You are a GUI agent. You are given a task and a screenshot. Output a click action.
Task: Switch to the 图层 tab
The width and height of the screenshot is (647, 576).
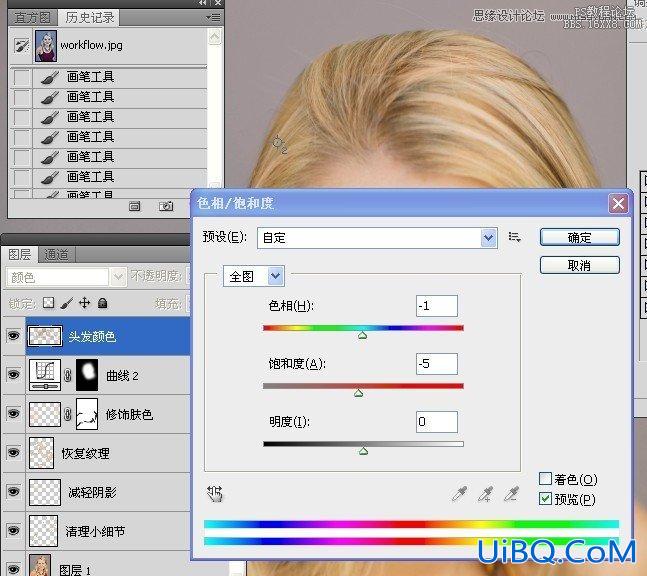(19, 254)
